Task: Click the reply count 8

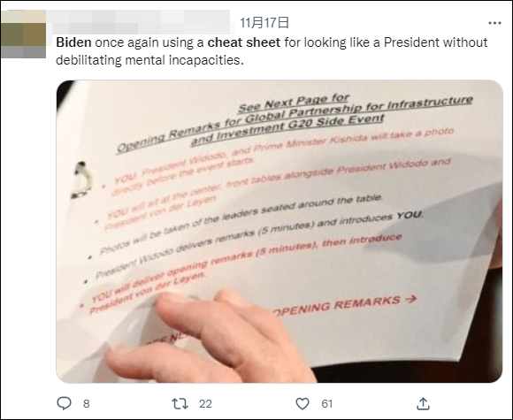Action: 87,404
